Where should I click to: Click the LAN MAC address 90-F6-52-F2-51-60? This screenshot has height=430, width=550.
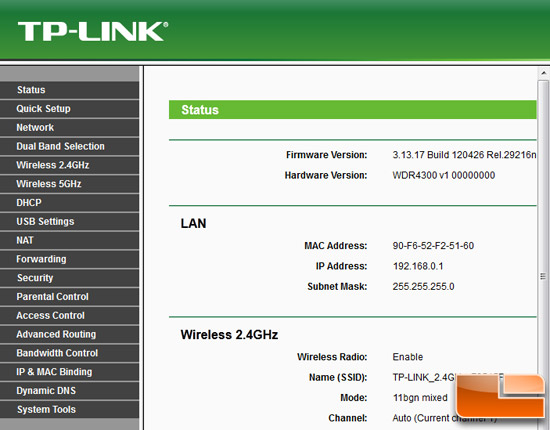point(433,246)
